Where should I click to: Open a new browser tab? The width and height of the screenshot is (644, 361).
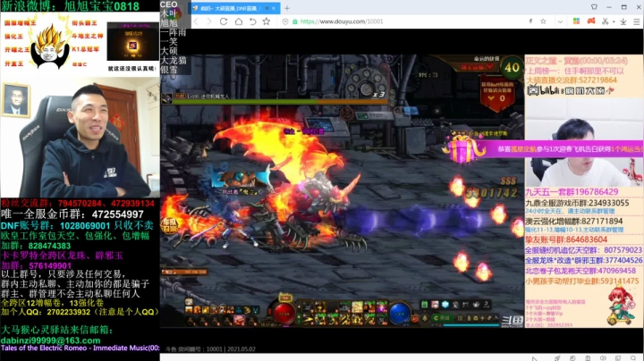click(287, 8)
